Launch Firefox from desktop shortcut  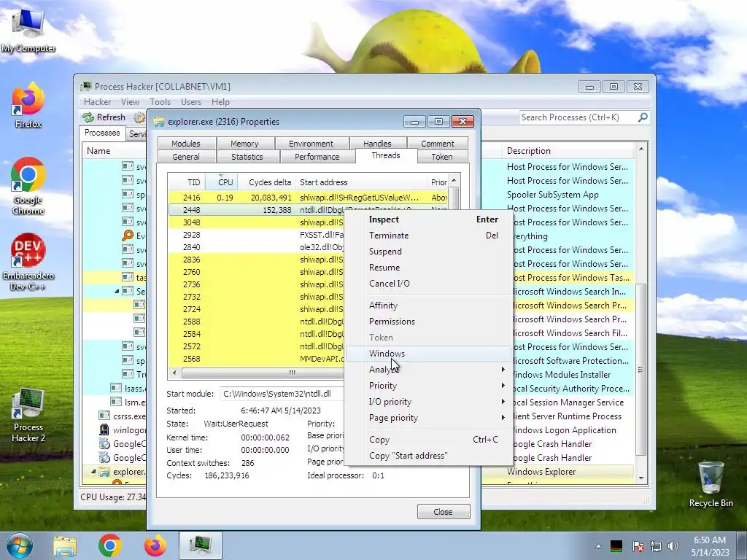[28, 105]
